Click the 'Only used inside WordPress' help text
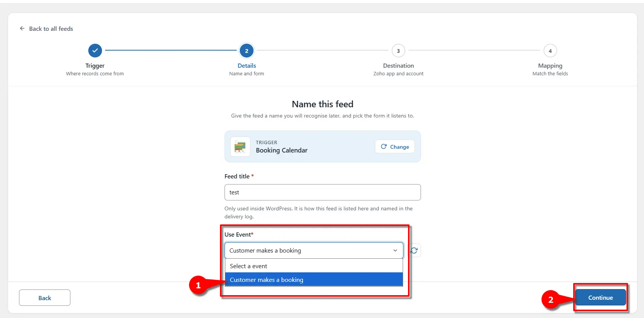 click(x=319, y=213)
